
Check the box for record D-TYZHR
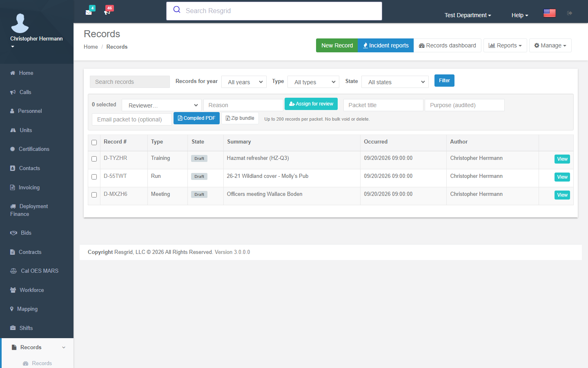94,159
